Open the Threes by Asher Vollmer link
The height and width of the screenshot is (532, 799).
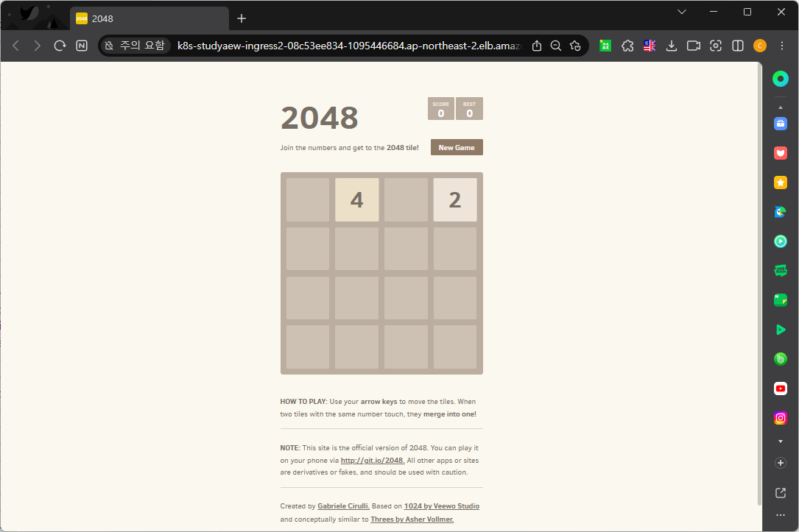click(412, 519)
